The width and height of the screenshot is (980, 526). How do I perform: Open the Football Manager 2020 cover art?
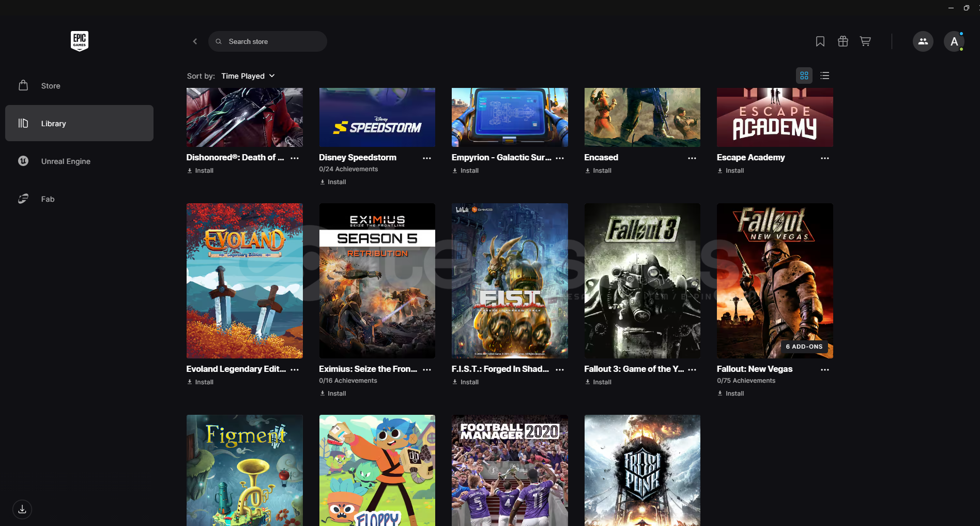tap(510, 470)
